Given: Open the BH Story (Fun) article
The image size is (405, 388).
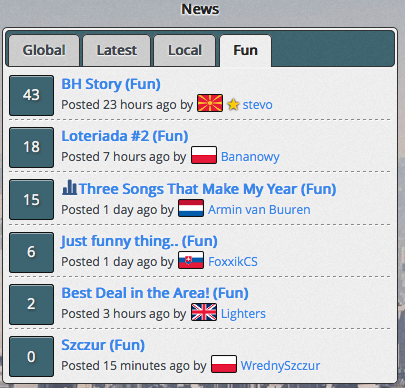Looking at the screenshot, I should coord(111,84).
